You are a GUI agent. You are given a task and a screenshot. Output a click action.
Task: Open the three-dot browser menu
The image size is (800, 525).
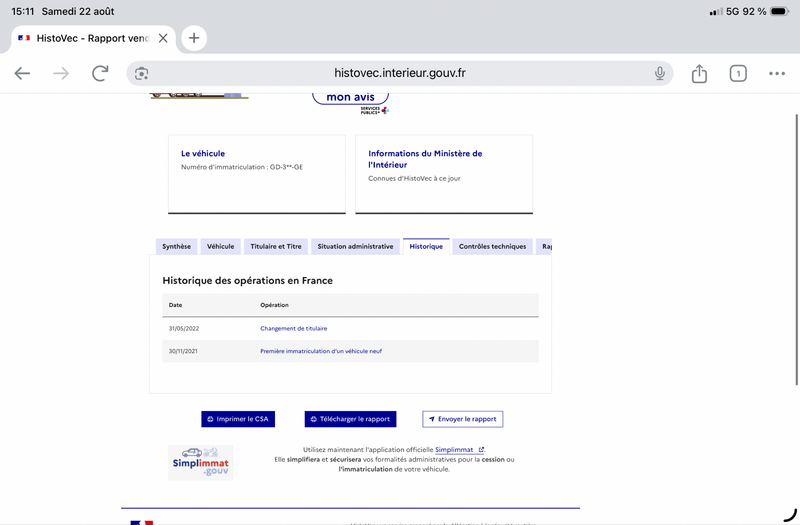pyautogui.click(x=777, y=73)
